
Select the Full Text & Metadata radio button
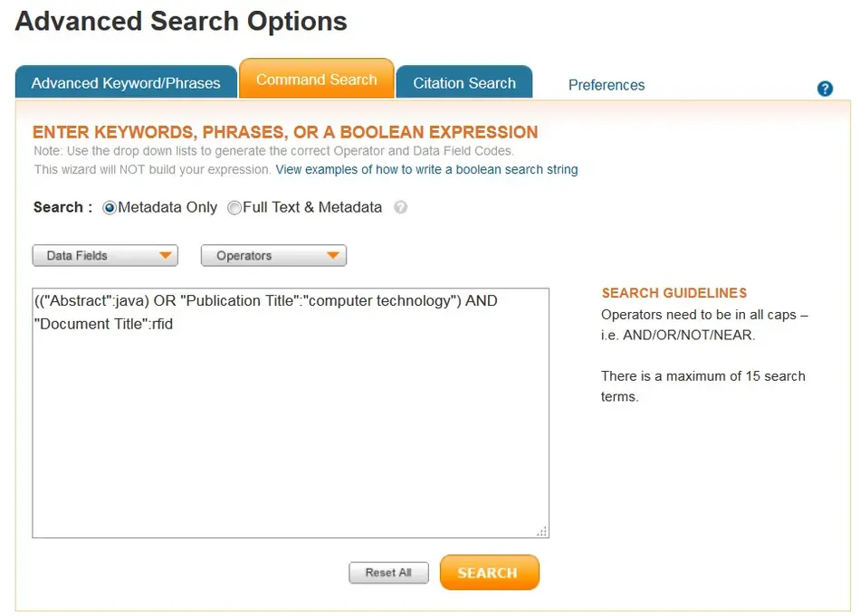(234, 208)
